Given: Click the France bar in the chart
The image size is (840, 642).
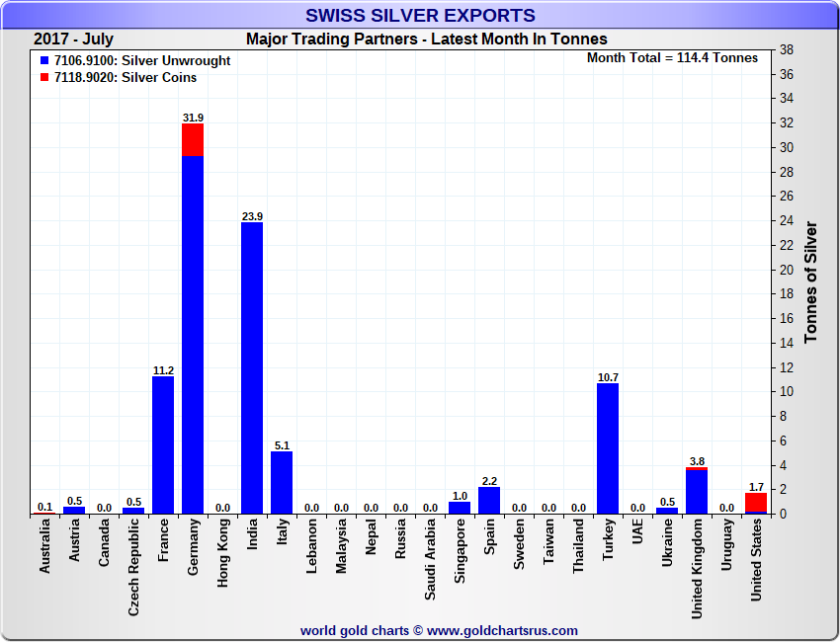Looking at the screenshot, I should [x=163, y=444].
